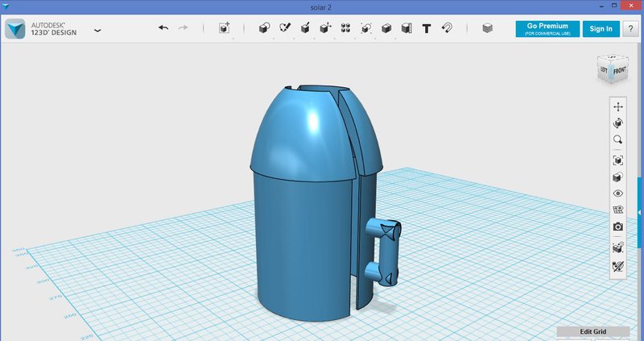The height and width of the screenshot is (341, 644).
Task: Expand the Transform tool insert menu
Action: 225,28
